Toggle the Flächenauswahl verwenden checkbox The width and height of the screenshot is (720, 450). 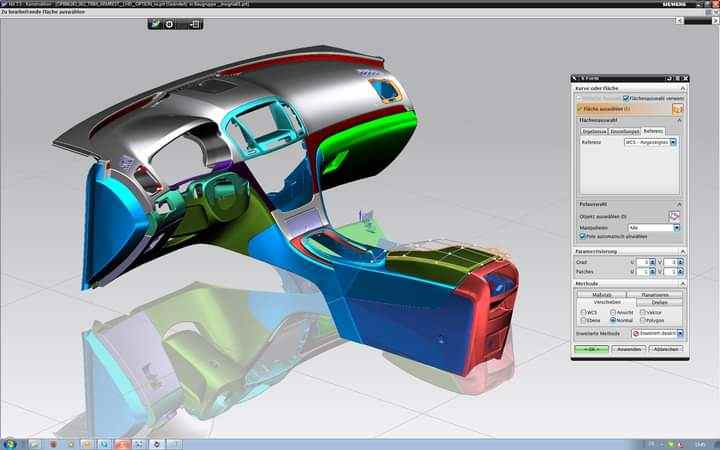click(x=626, y=98)
